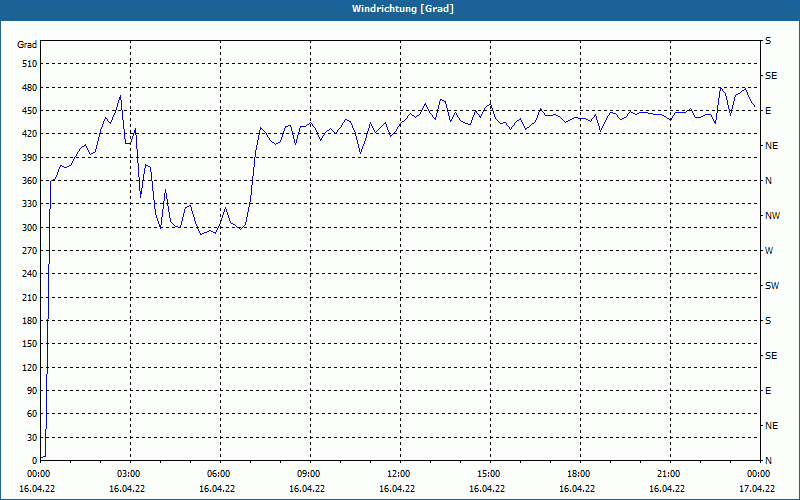Select the 150 y-axis value
The image size is (800, 500).
pos(30,343)
